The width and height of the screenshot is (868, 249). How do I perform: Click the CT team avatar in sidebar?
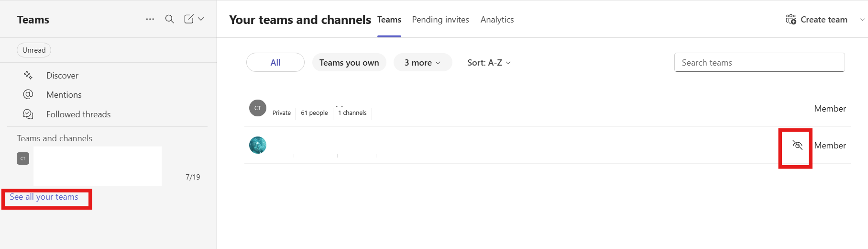pos(23,158)
